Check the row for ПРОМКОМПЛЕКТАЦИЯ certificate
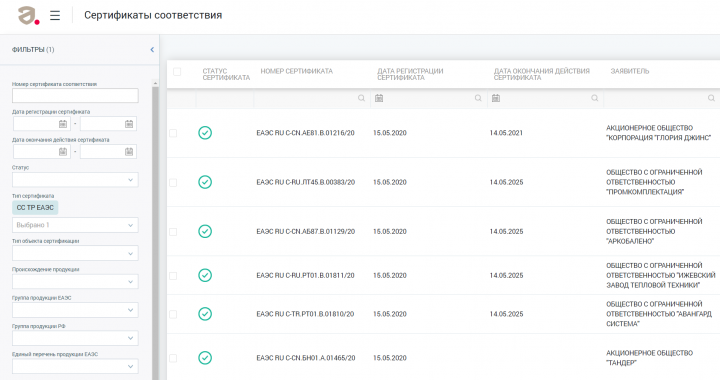720x380 pixels. pyautogui.click(x=173, y=183)
